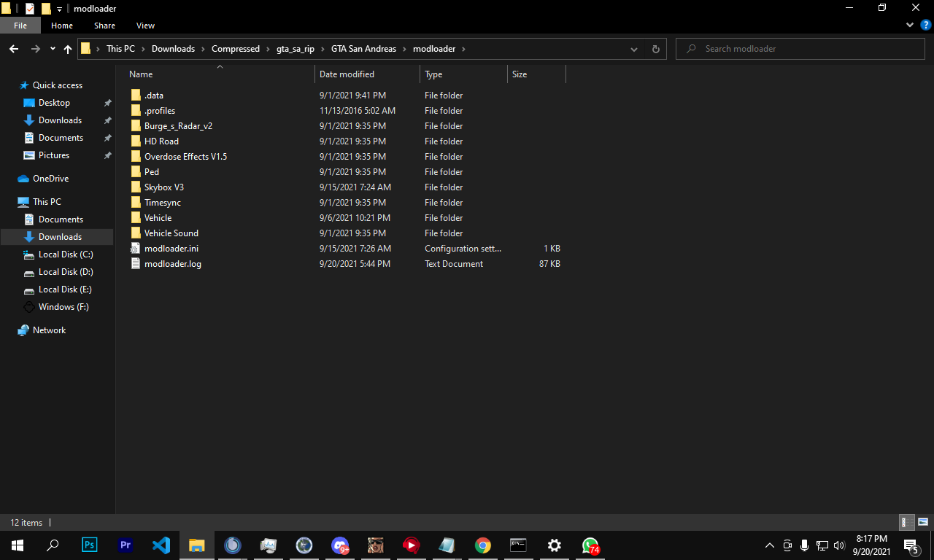Open the Home ribbon tab
This screenshot has width=934, height=560.
pyautogui.click(x=62, y=26)
